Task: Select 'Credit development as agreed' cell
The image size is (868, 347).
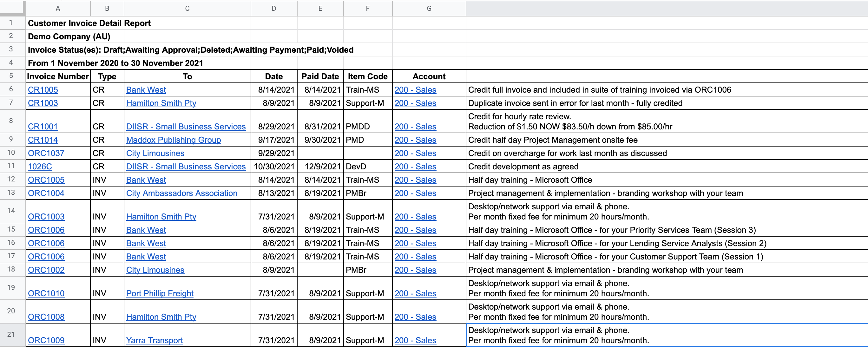Action: 667,167
